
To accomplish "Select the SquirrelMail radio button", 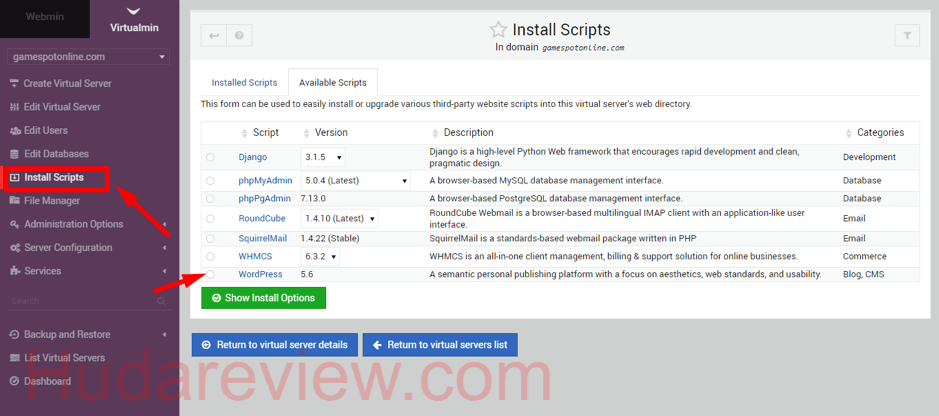I will (x=210, y=238).
